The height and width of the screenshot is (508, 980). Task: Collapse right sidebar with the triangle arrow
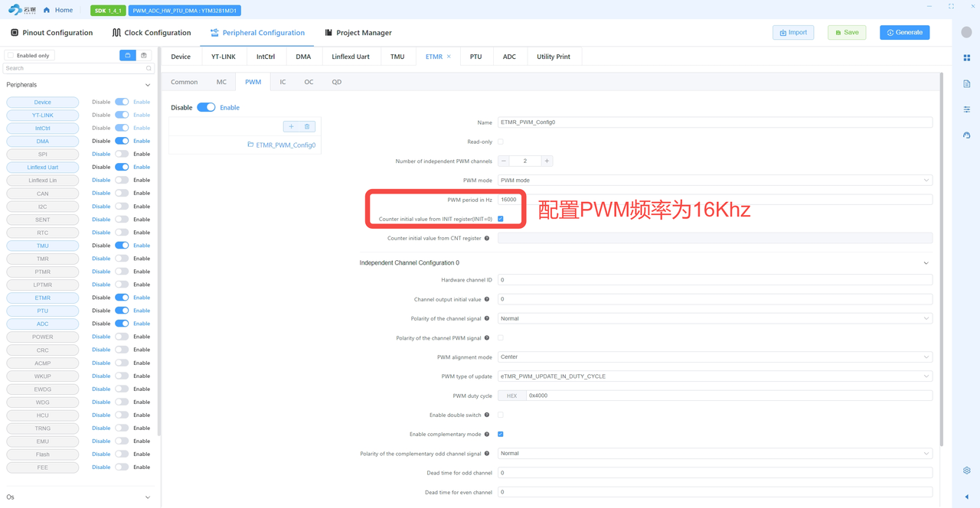[966, 497]
